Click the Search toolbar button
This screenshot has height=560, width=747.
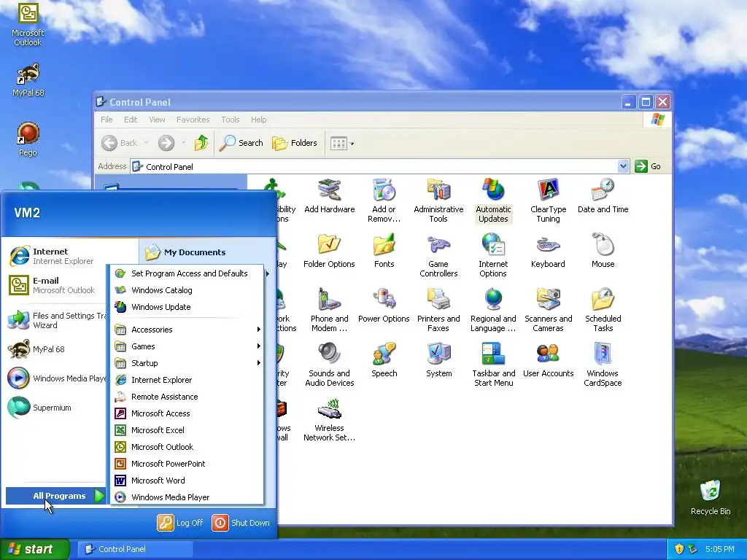pyautogui.click(x=241, y=143)
